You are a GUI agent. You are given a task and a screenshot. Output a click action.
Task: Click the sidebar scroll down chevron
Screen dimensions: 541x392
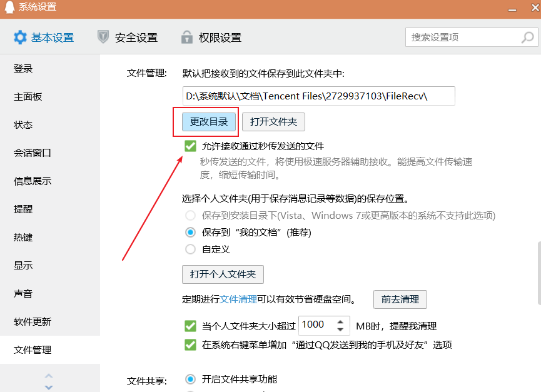[x=49, y=387]
